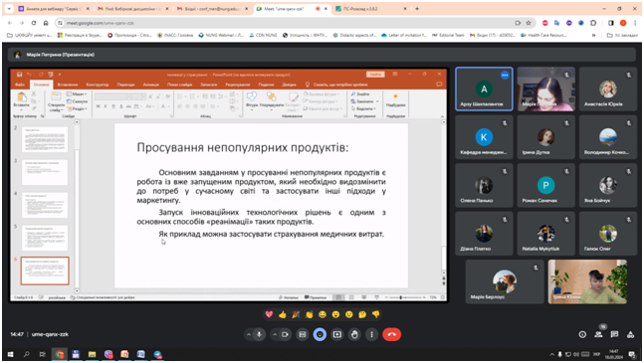The width and height of the screenshot is (644, 363).
Task: Open the Health Care Resource bookmark
Action: (x=543, y=35)
